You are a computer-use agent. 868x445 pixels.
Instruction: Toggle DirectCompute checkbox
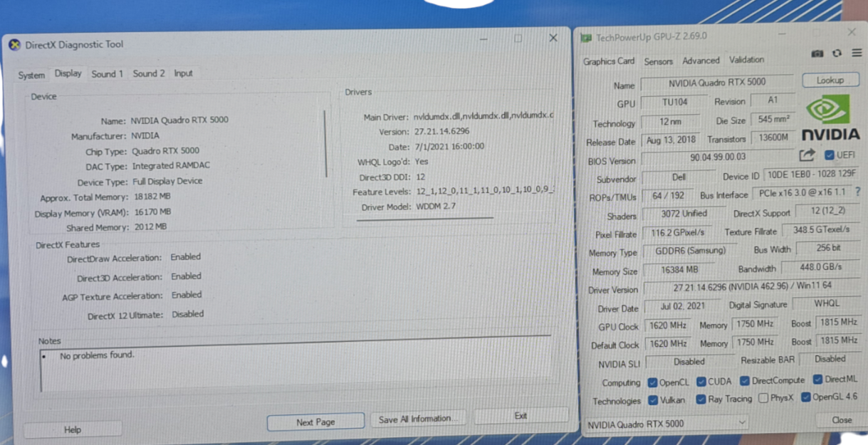[x=745, y=381]
